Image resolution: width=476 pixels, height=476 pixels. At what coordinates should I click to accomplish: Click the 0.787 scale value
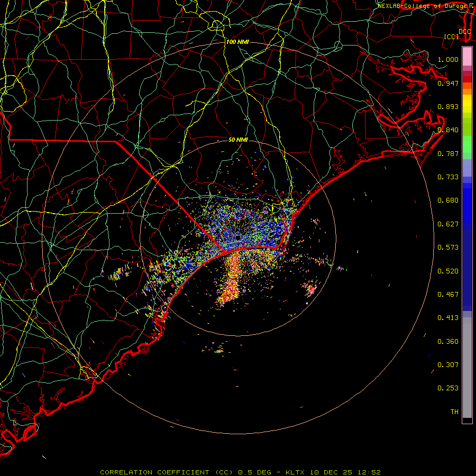click(x=448, y=153)
